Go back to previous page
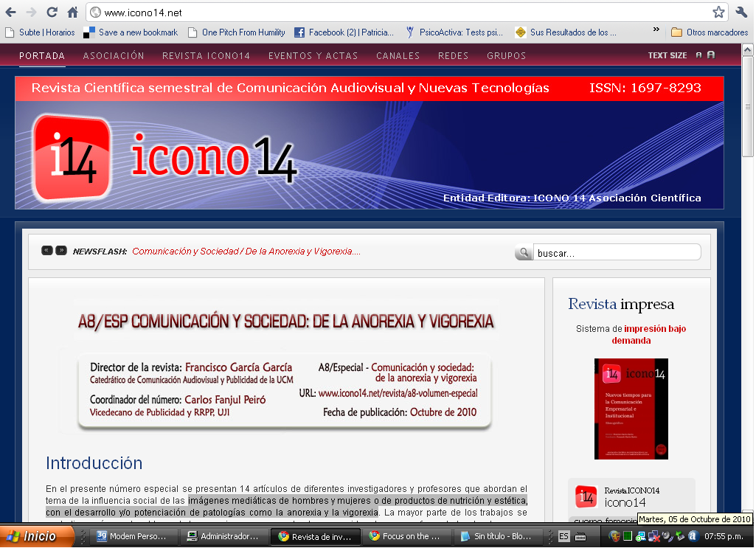 [x=10, y=13]
